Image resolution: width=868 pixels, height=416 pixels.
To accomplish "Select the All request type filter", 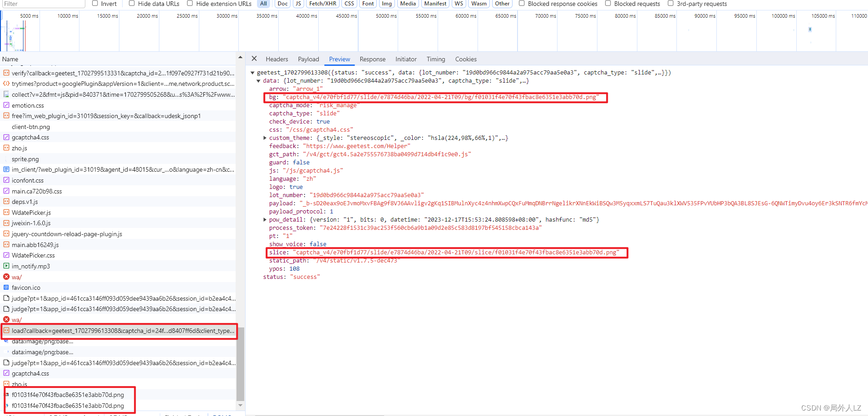I will pos(263,4).
